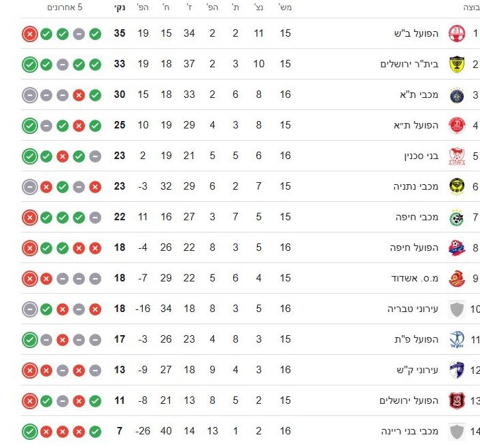This screenshot has width=480, height=448.
Task: Click the red loss icon in Hapoel Be'er Sheva's row
Action: (x=29, y=33)
